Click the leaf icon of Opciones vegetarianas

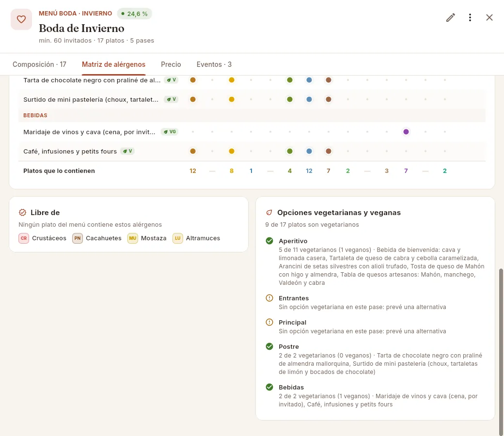click(x=269, y=212)
